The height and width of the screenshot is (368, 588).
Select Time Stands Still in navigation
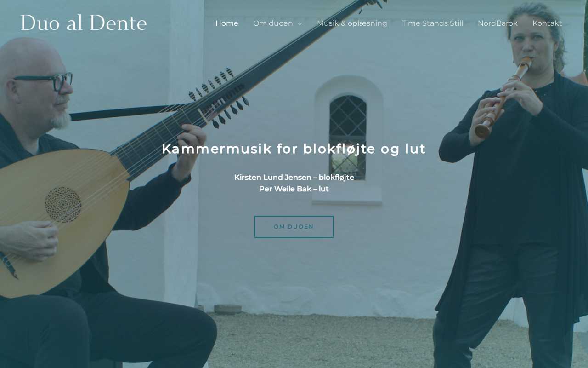click(432, 23)
